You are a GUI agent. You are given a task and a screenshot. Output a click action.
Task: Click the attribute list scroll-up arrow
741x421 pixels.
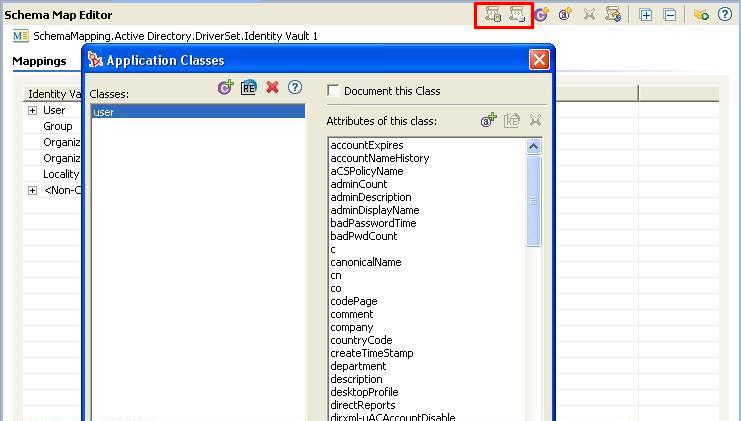coord(534,146)
